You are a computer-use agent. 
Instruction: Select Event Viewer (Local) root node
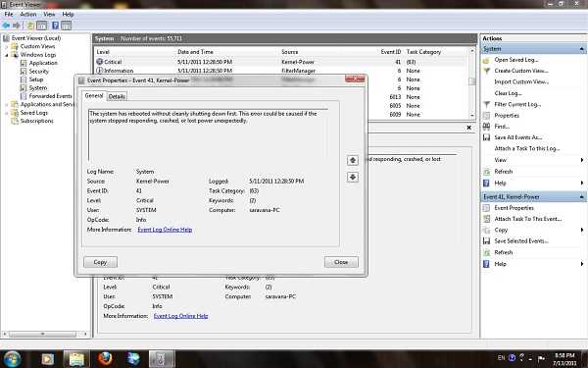point(36,38)
